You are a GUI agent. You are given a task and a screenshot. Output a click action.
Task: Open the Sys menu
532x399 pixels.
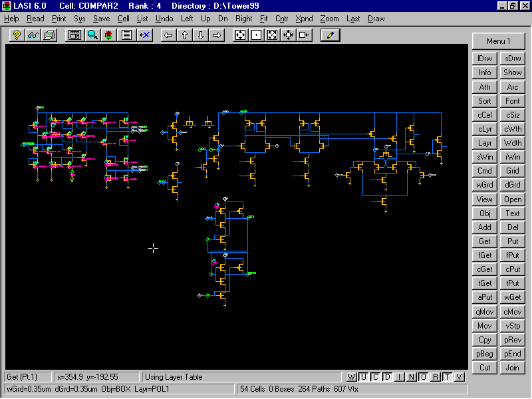point(79,19)
